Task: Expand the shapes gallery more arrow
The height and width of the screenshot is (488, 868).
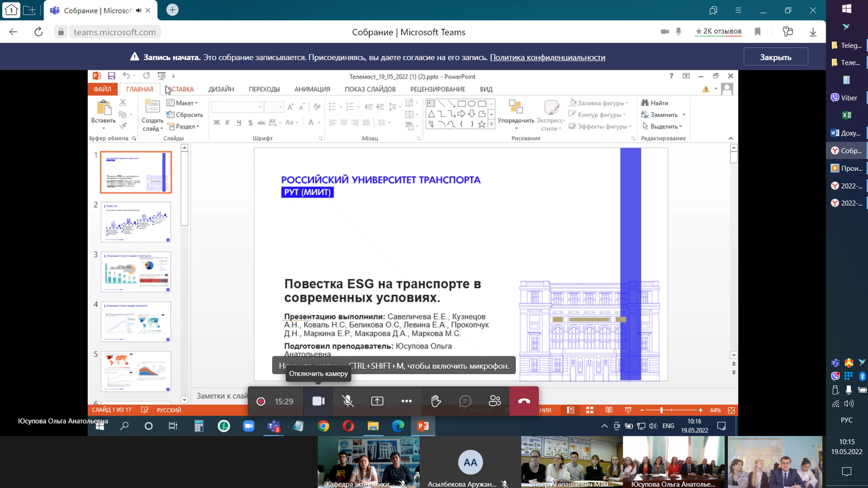Action: pos(492,125)
